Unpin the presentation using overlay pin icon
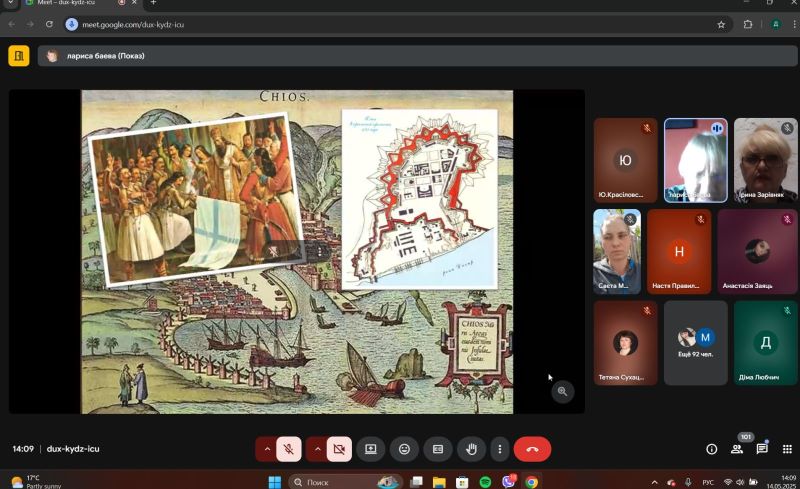Viewport: 800px width, 489px height. (273, 251)
